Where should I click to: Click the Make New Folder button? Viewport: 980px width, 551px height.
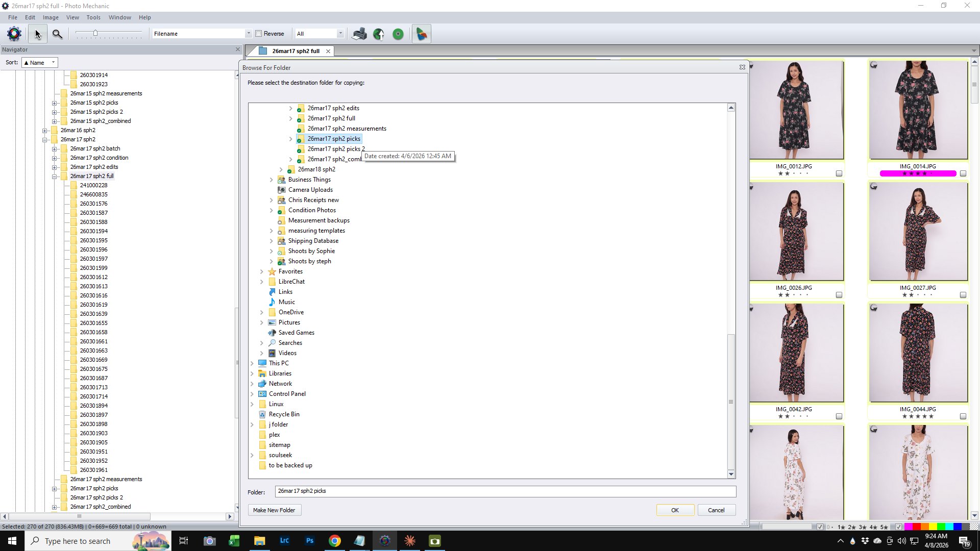tap(274, 510)
